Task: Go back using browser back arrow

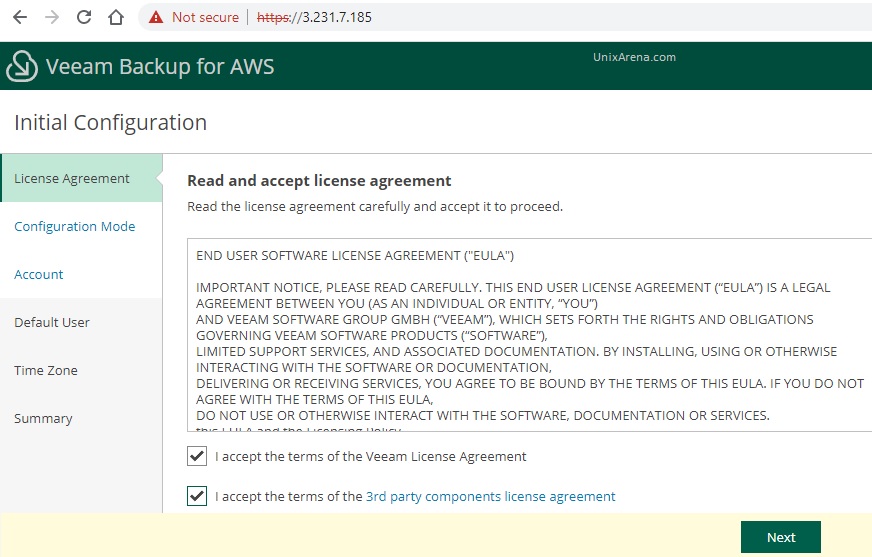Action: (x=20, y=17)
